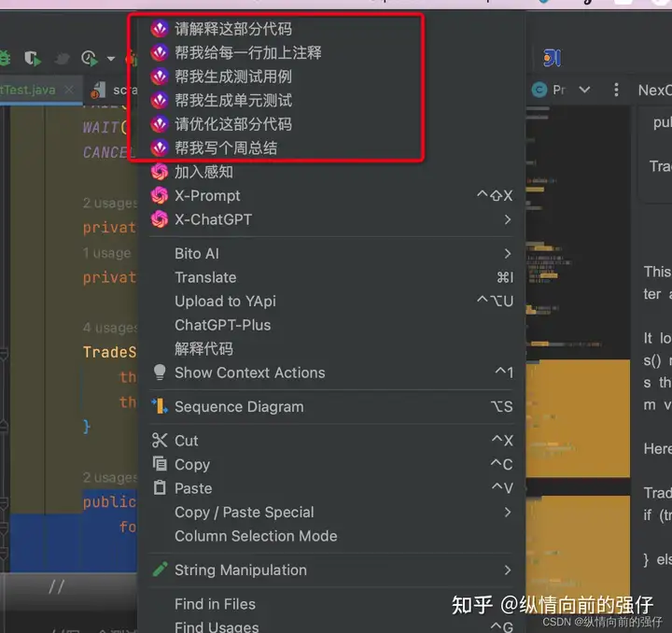Close the Test.java tab

pos(69,90)
